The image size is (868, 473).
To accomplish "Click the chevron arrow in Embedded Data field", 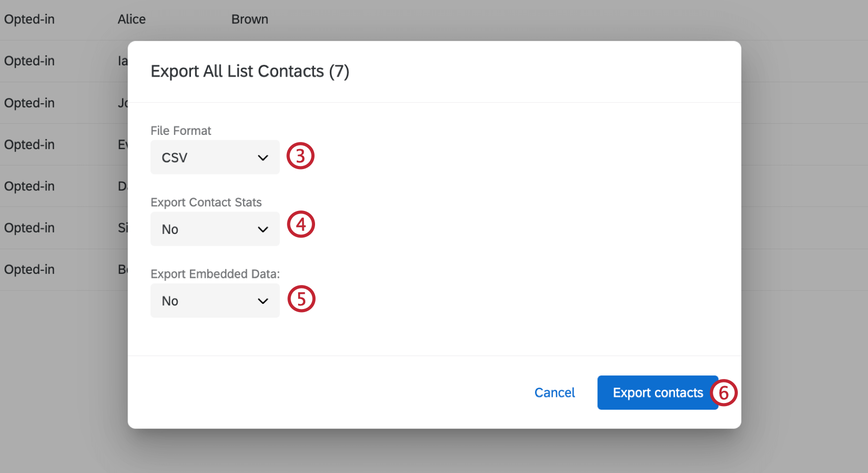I will tap(263, 301).
